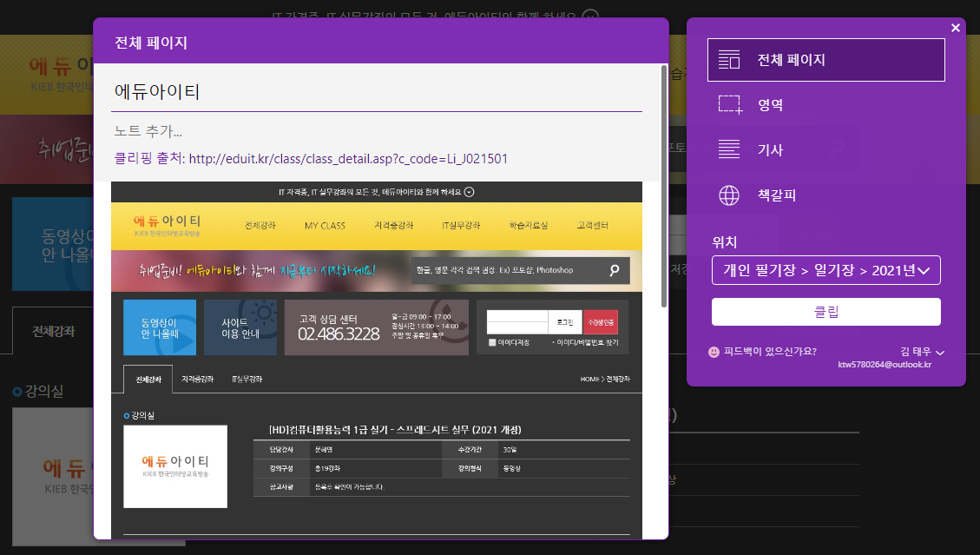The height and width of the screenshot is (555, 980).
Task: Switch to the IT실무강좌 tab in preview
Action: point(247,380)
